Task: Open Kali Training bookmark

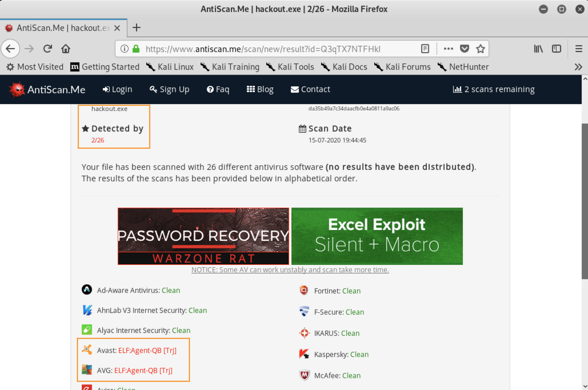Action: coord(230,67)
